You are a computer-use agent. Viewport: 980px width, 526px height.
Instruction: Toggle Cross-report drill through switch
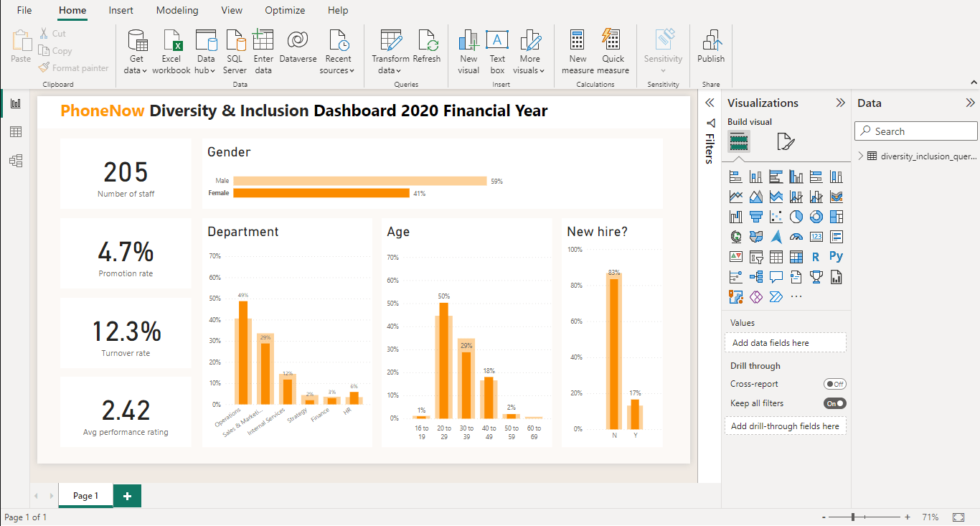835,384
